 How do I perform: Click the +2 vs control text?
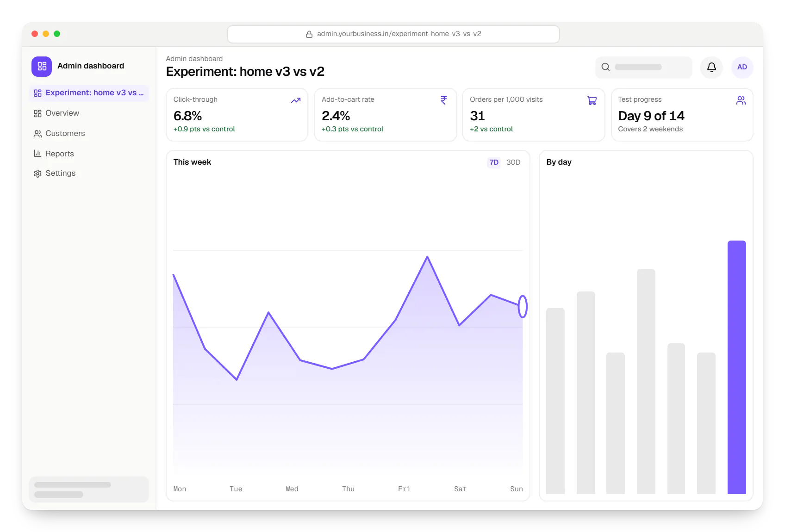491,129
